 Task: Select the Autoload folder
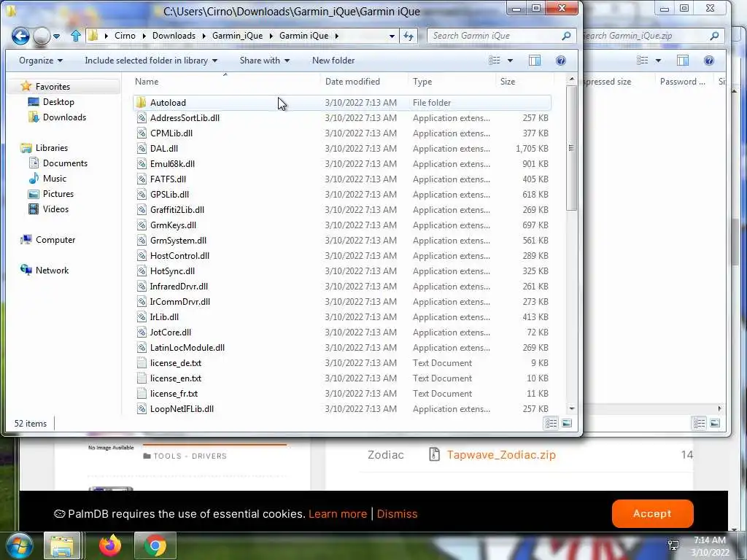click(342, 103)
